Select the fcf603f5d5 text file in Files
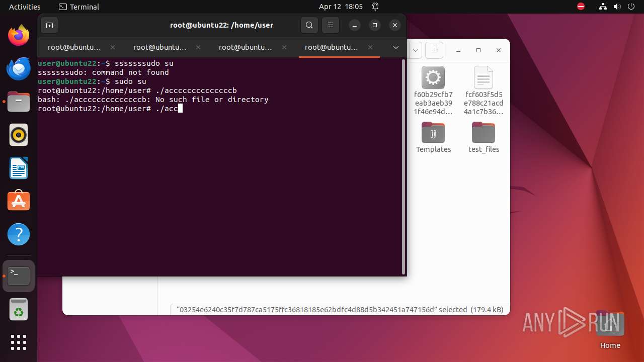 484,91
